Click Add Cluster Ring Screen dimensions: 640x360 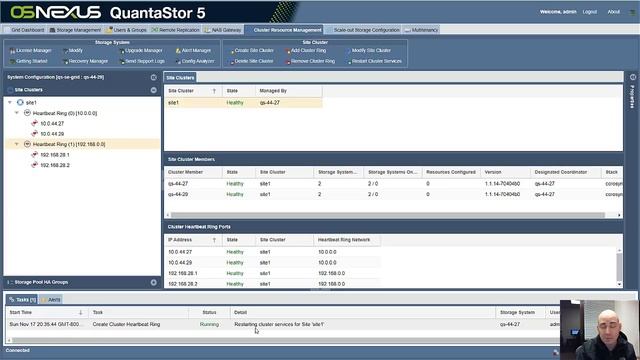point(306,51)
